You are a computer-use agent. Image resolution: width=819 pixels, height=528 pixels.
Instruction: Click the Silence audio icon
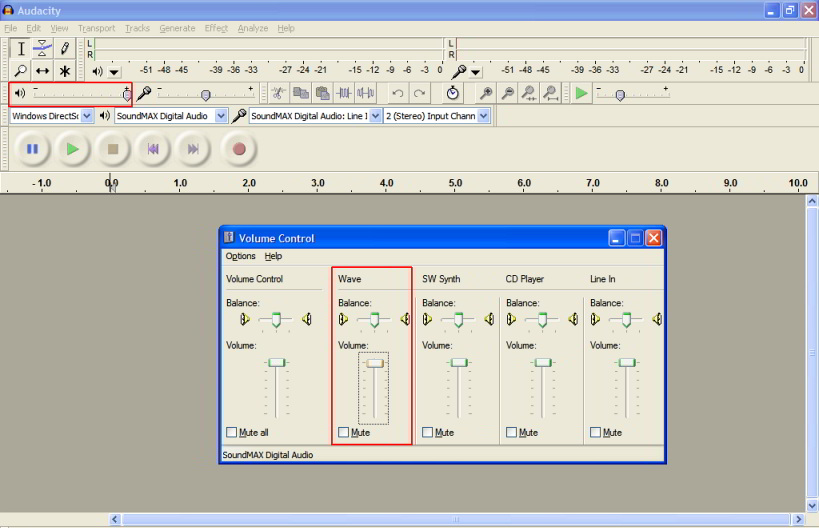pyautogui.click(x=366, y=93)
